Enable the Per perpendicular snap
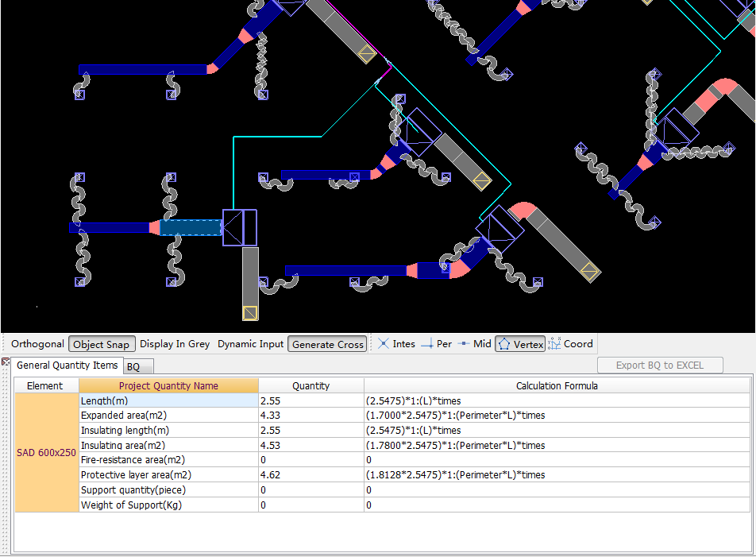756x557 pixels. click(436, 344)
